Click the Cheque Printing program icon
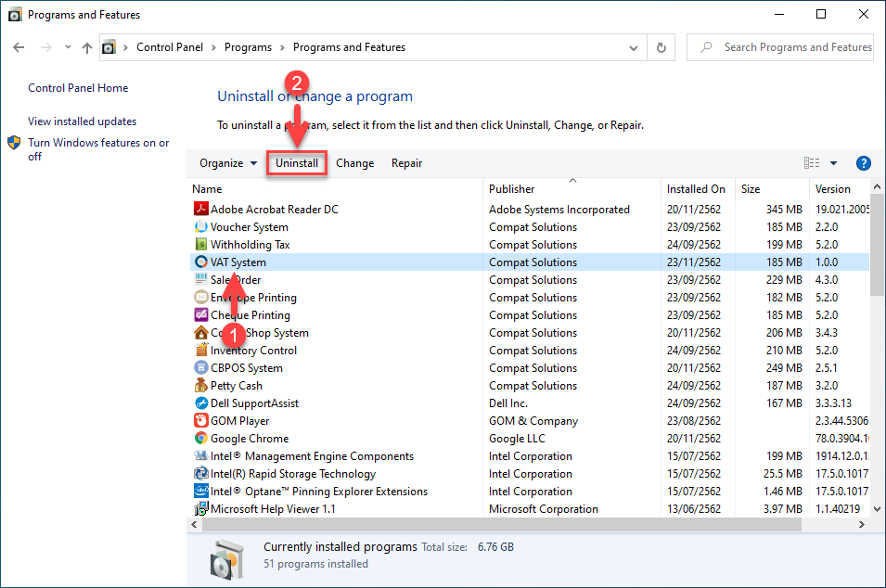 tap(200, 314)
